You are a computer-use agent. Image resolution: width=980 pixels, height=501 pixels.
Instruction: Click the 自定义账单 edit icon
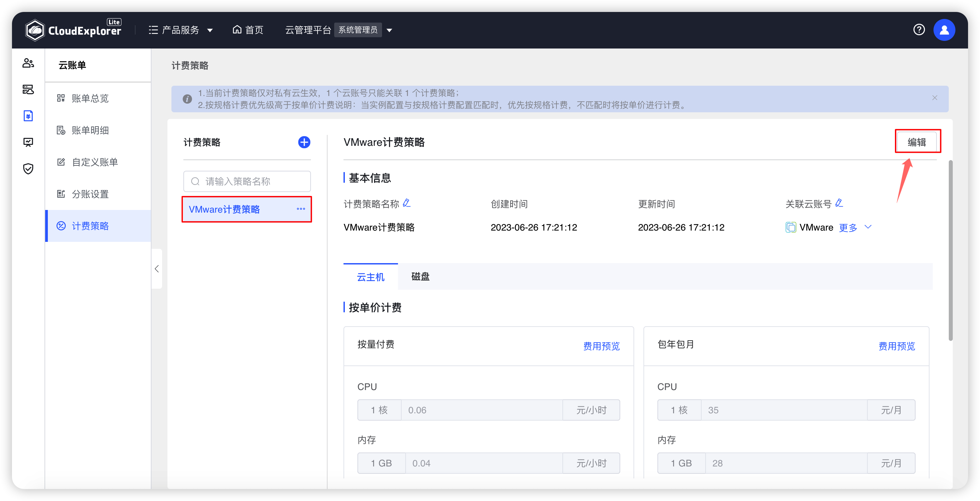(61, 162)
